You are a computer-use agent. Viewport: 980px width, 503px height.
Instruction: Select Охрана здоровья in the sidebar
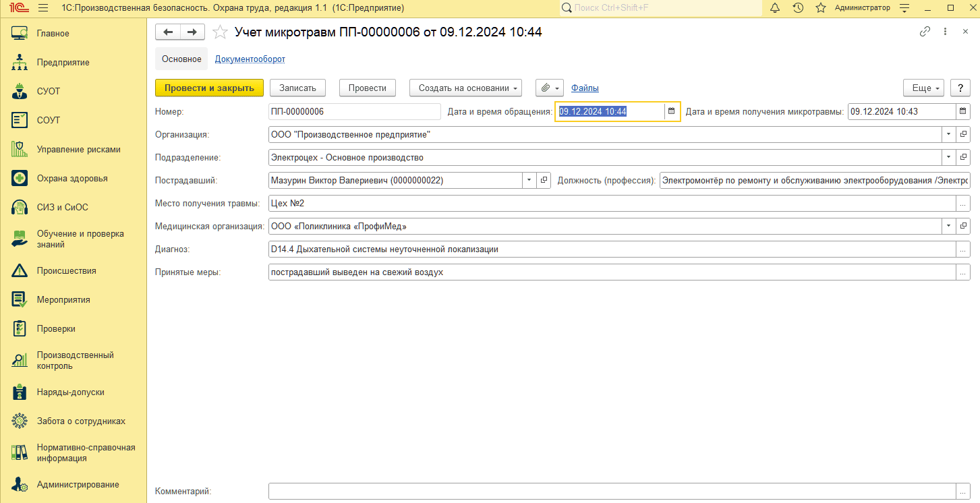(73, 178)
